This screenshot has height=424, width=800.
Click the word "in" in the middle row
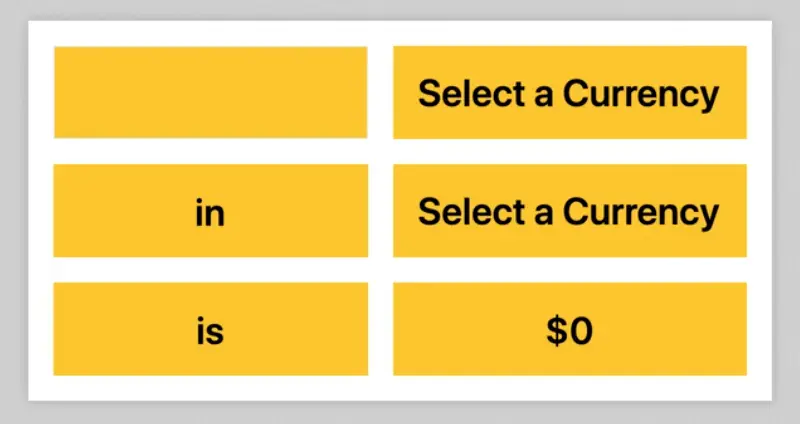210,213
